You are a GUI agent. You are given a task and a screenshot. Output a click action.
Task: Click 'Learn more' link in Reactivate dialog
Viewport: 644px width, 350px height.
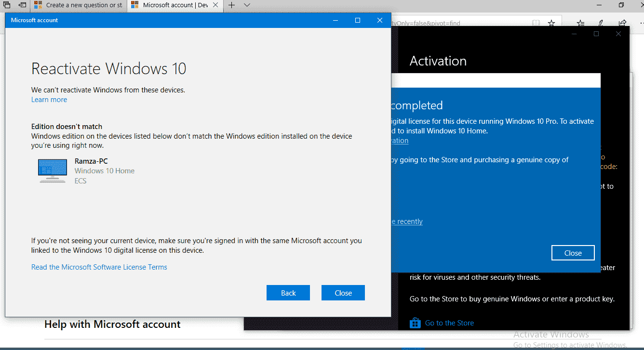pyautogui.click(x=49, y=100)
